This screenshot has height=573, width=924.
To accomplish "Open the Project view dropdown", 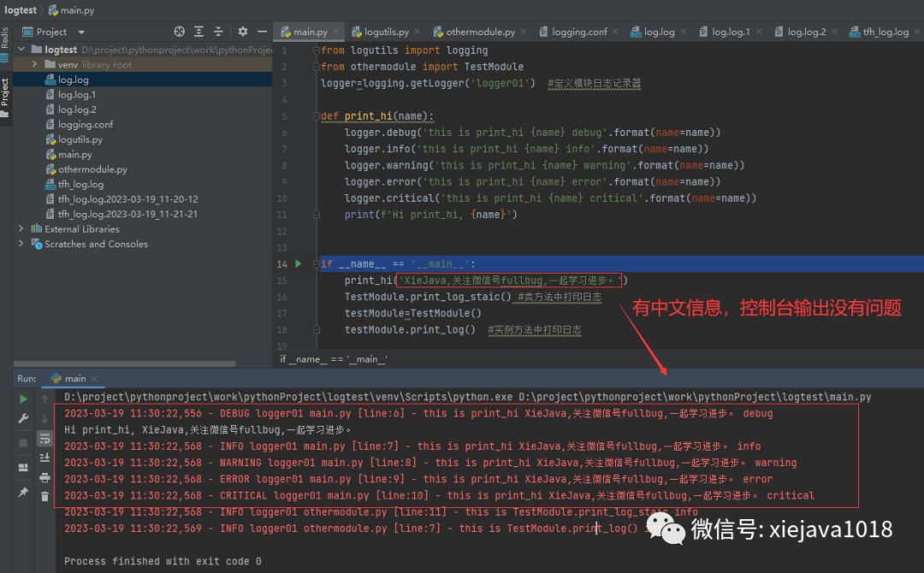I will (81, 32).
